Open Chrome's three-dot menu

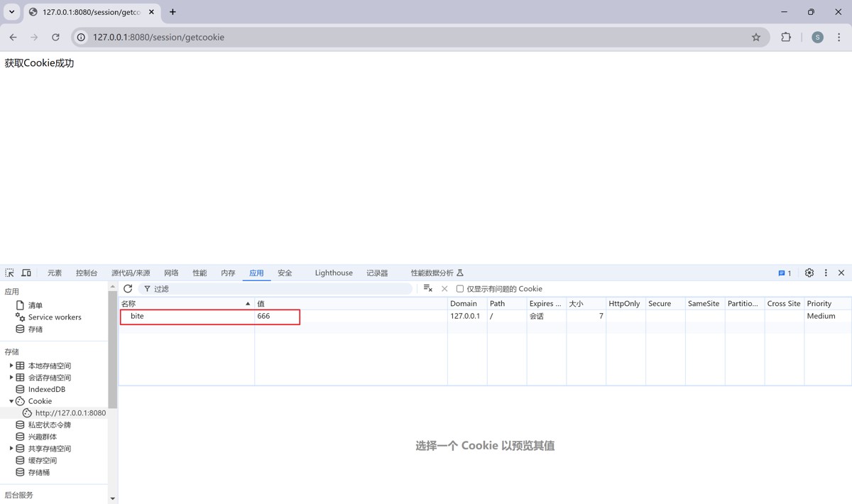839,37
